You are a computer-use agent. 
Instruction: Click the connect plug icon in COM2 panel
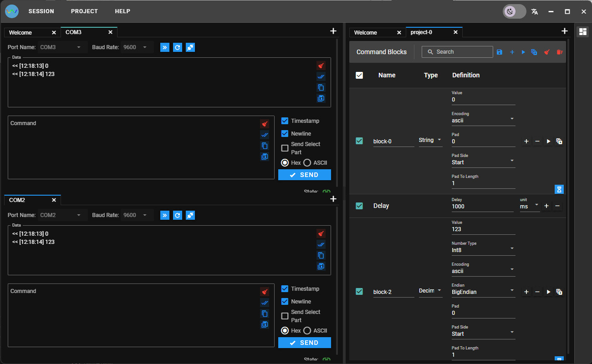(190, 215)
